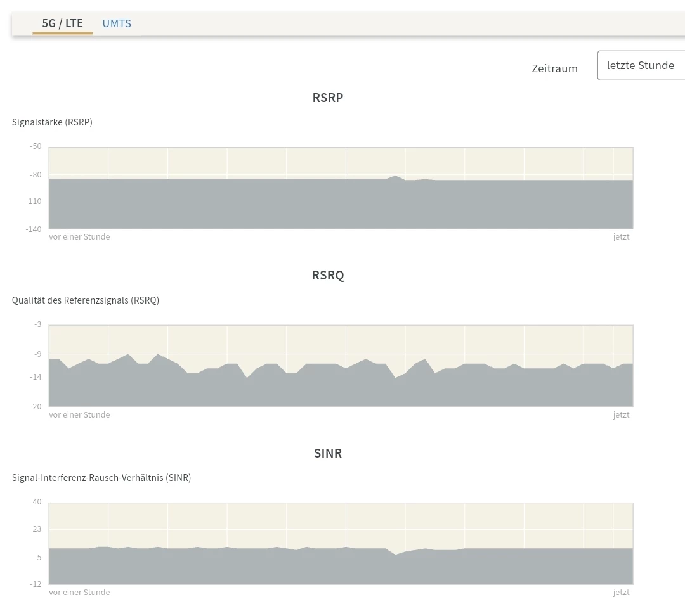
Task: Click the small peak in the RSRP chart
Action: pyautogui.click(x=395, y=177)
